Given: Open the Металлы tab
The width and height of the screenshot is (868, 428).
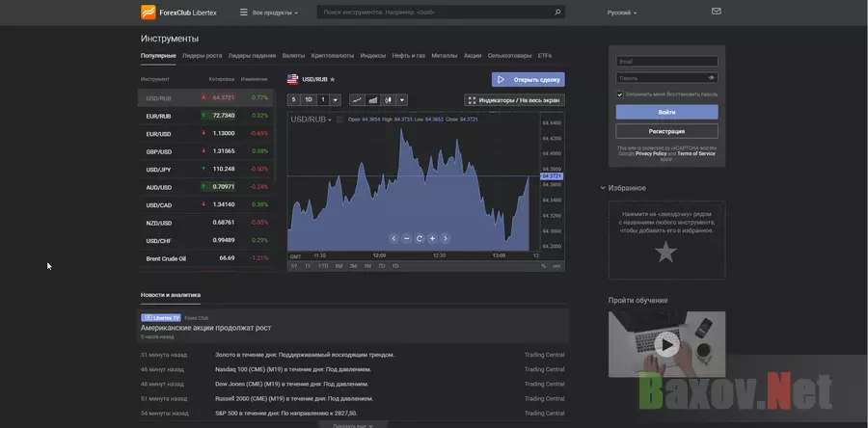Looking at the screenshot, I should point(445,55).
